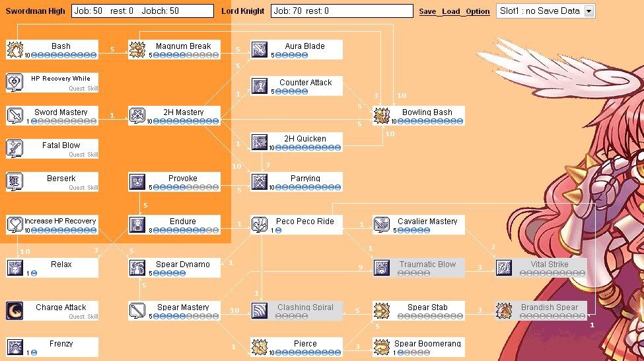The height and width of the screenshot is (361, 644).
Task: Click the Parrying skill icon
Action: (x=260, y=182)
